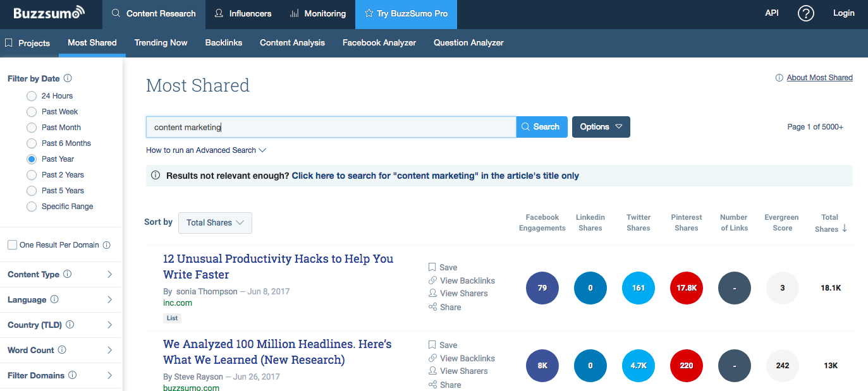Click the BuzzSumo logo
This screenshot has height=391, width=868.
(x=49, y=13)
